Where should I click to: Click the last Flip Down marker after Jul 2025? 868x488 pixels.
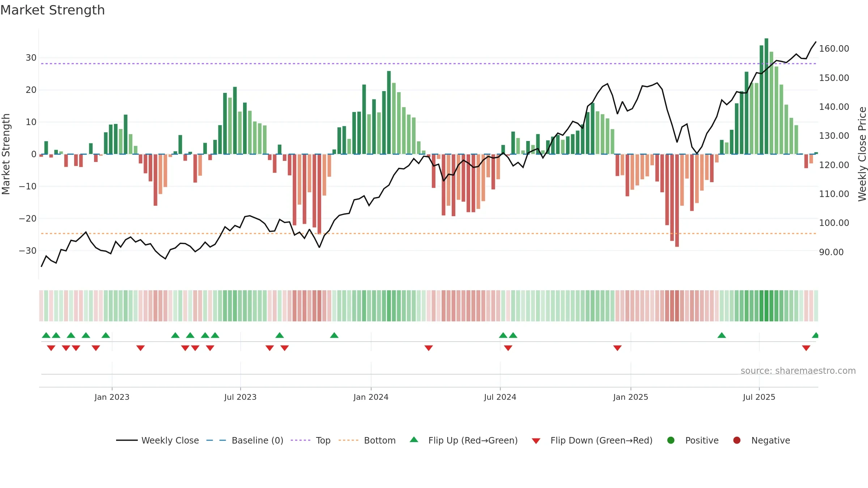[x=806, y=348]
